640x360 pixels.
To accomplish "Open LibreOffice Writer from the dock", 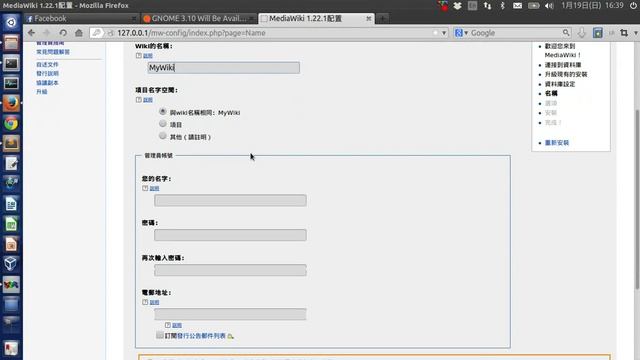I will pos(11,204).
